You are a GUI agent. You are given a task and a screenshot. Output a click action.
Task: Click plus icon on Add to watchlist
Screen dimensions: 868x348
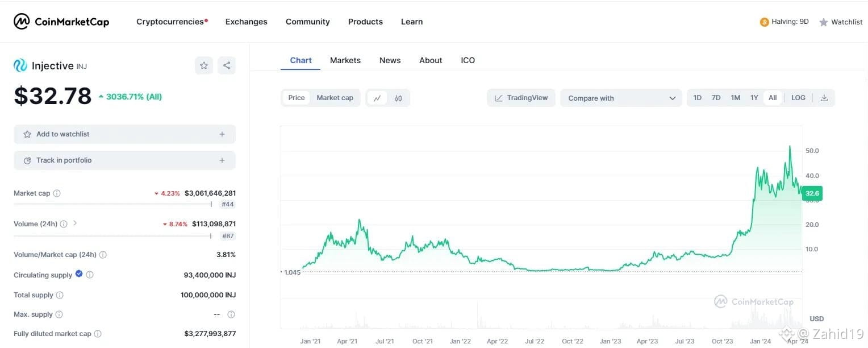(222, 134)
